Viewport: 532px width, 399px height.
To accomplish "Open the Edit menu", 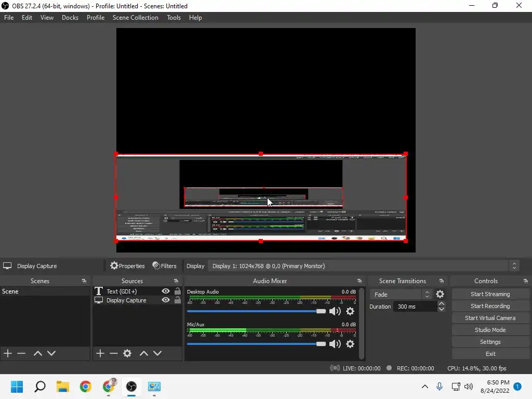I will (27, 18).
